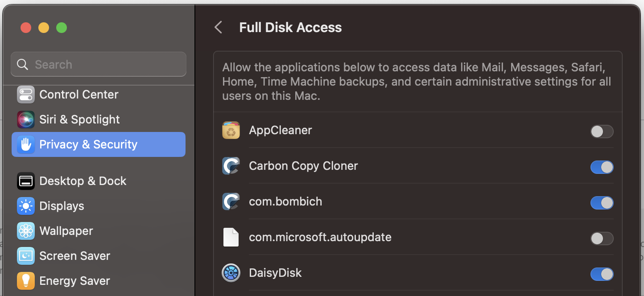Open Energy Saver preferences
This screenshot has height=296, width=644.
(x=74, y=281)
